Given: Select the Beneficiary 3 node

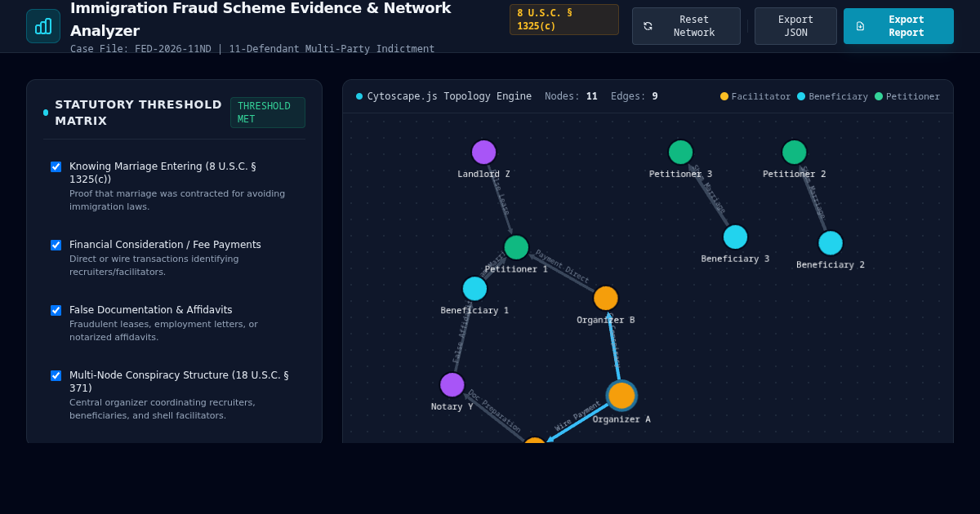Looking at the screenshot, I should tap(735, 237).
